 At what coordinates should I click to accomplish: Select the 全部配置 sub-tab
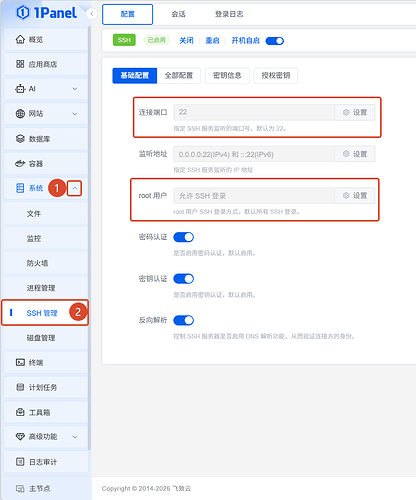(179, 76)
